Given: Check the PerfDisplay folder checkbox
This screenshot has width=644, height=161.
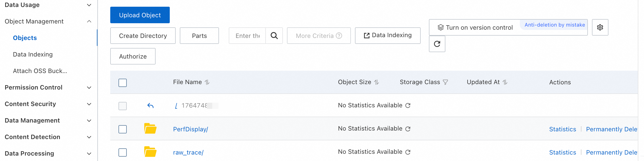Looking at the screenshot, I should (x=123, y=129).
